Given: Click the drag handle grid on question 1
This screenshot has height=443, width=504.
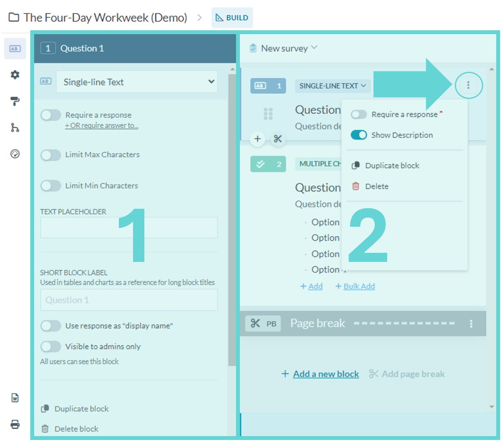Looking at the screenshot, I should 268,114.
